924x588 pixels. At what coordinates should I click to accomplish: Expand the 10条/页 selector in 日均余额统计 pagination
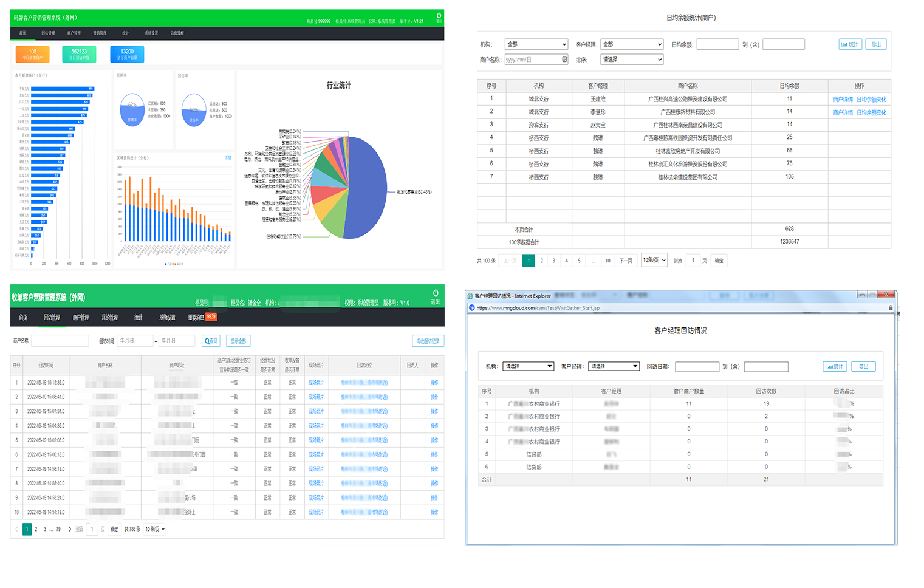coord(654,260)
